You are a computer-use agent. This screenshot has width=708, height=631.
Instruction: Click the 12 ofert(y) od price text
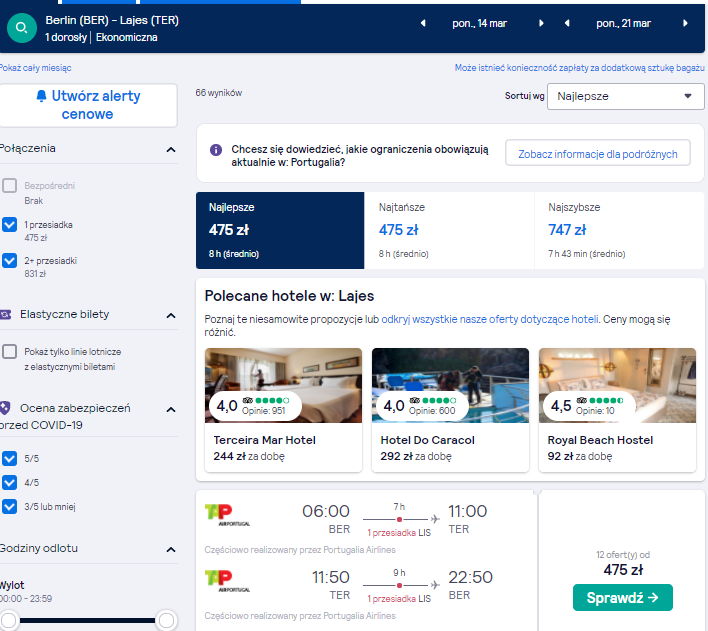point(623,555)
